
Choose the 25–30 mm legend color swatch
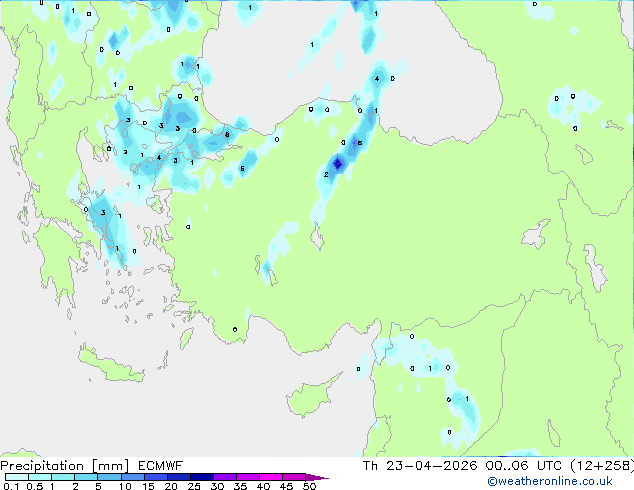[x=201, y=477]
